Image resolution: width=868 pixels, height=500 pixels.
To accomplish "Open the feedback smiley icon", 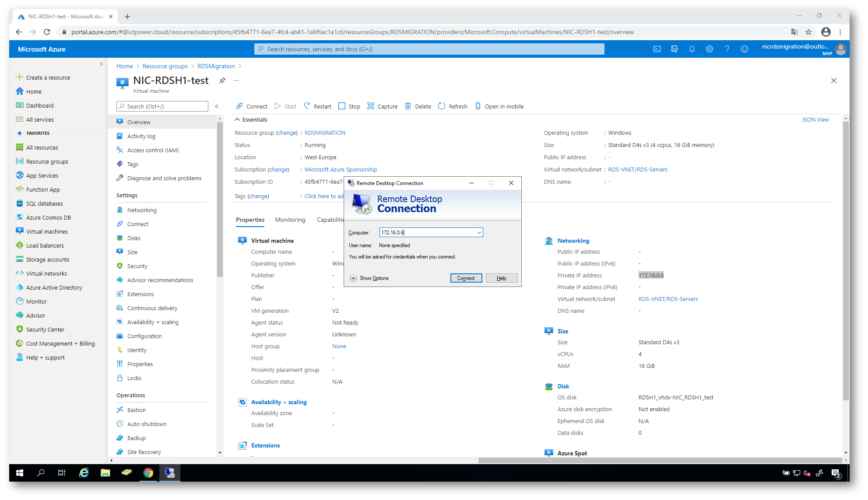I will [744, 49].
